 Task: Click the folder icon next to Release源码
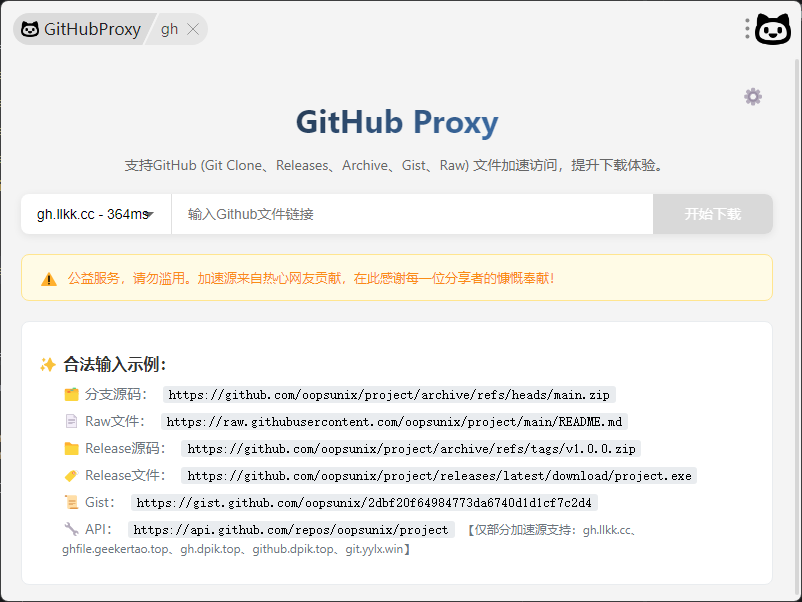[72, 449]
